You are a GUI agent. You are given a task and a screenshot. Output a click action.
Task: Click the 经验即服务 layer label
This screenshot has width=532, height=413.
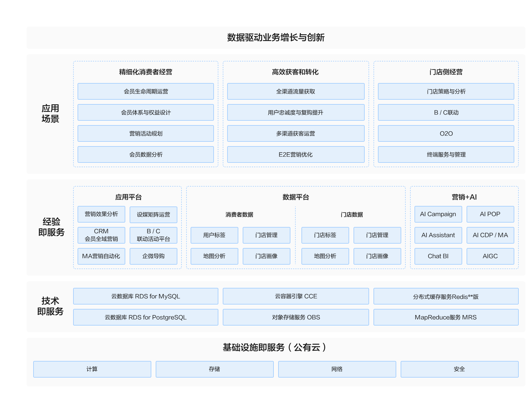[51, 227]
